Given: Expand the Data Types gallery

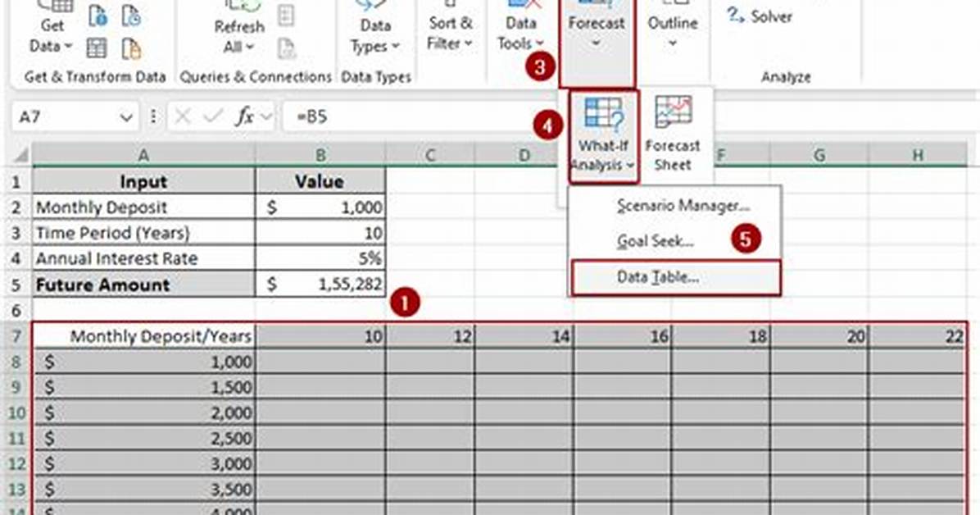Looking at the screenshot, I should [x=375, y=28].
